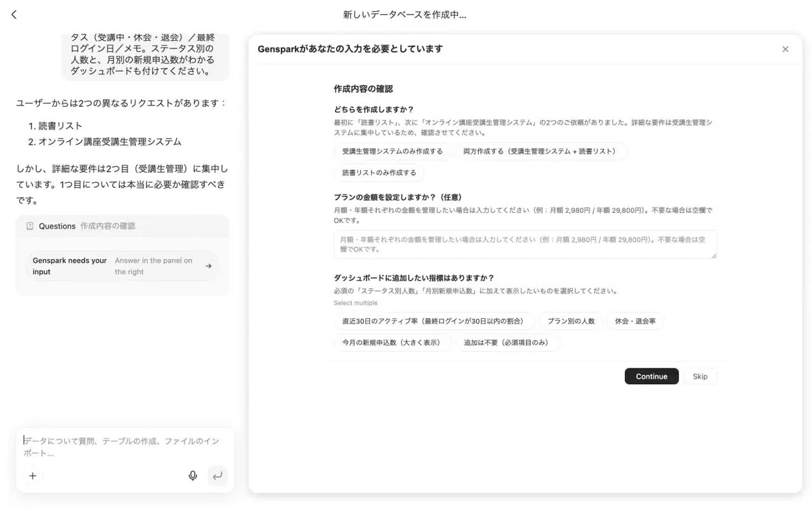
Task: Close the Genspark input panel
Action: pos(785,49)
